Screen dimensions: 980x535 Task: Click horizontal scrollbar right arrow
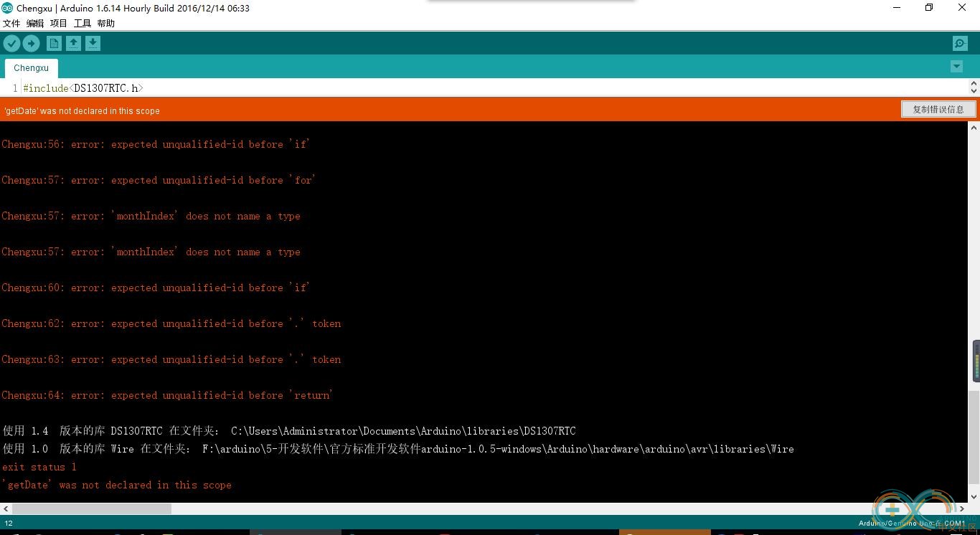[962, 509]
